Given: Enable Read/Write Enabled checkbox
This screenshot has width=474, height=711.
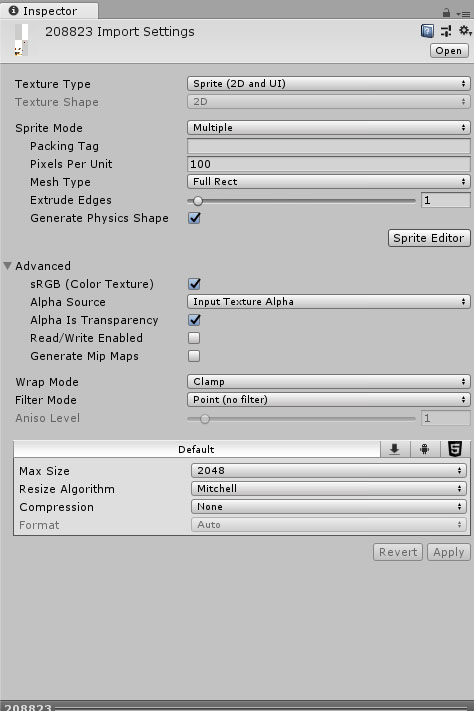Looking at the screenshot, I should pyautogui.click(x=194, y=338).
